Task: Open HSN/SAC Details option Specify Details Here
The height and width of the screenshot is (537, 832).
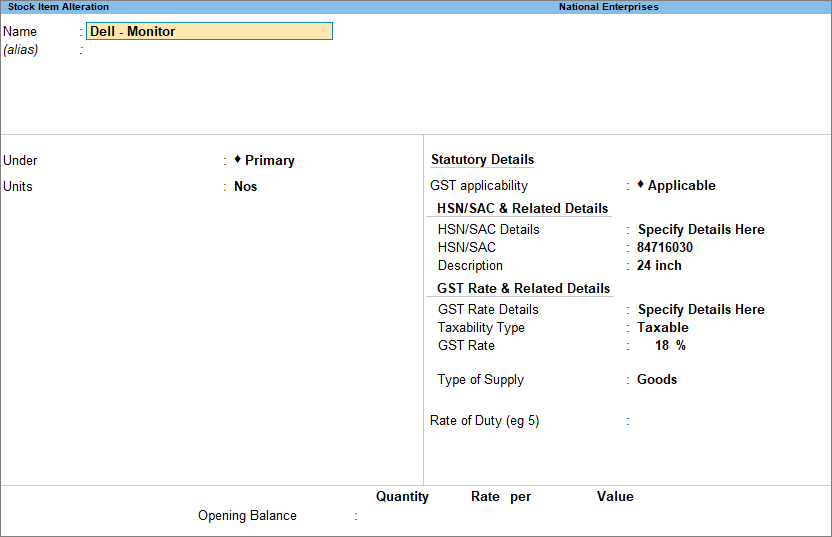Action: coord(701,229)
